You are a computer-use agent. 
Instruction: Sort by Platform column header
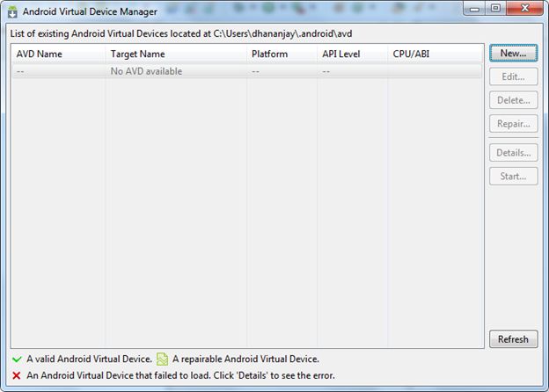coord(282,54)
